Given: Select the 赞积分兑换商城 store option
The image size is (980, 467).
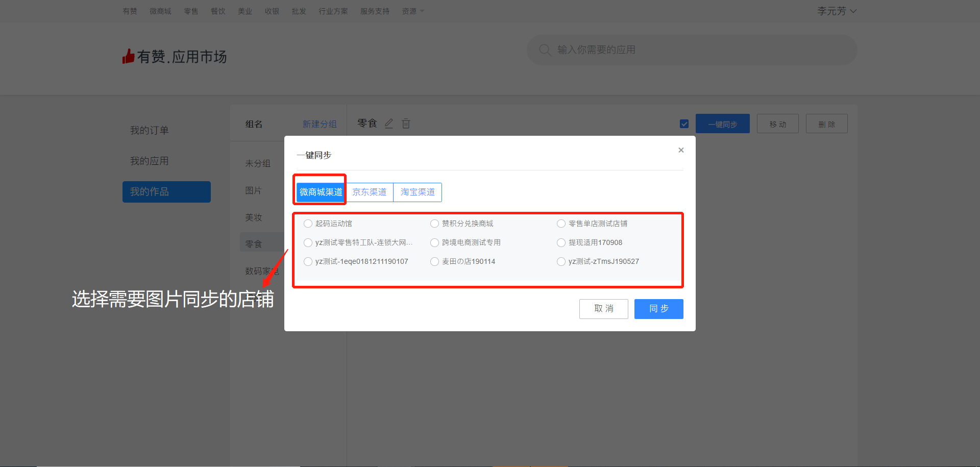Looking at the screenshot, I should click(x=434, y=224).
